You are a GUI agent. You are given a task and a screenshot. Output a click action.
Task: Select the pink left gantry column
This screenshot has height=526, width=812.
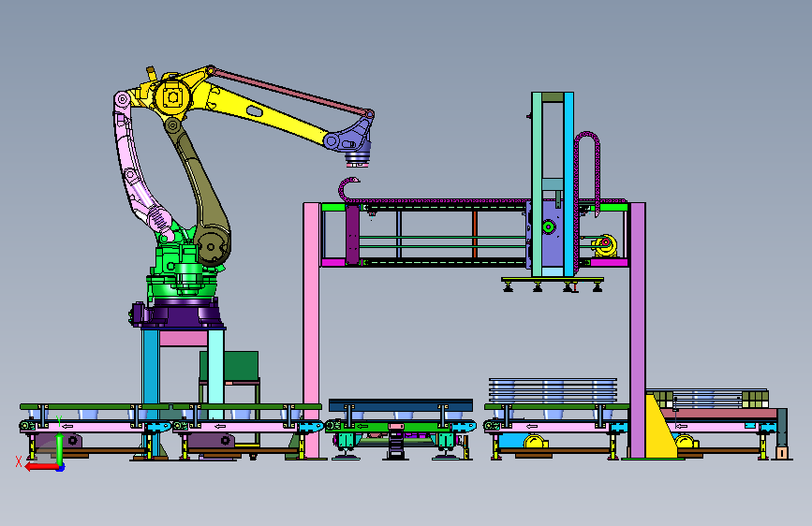pyautogui.click(x=311, y=329)
